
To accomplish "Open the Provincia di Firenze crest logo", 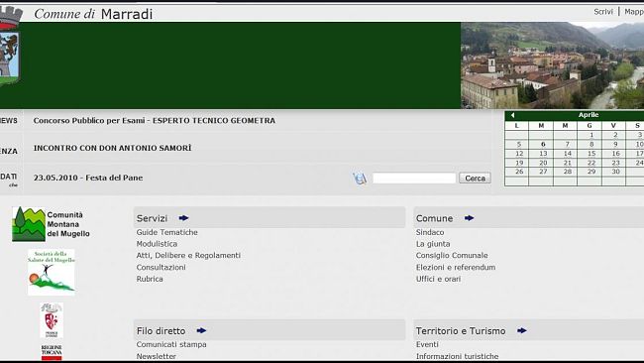I will pyautogui.click(x=52, y=320).
